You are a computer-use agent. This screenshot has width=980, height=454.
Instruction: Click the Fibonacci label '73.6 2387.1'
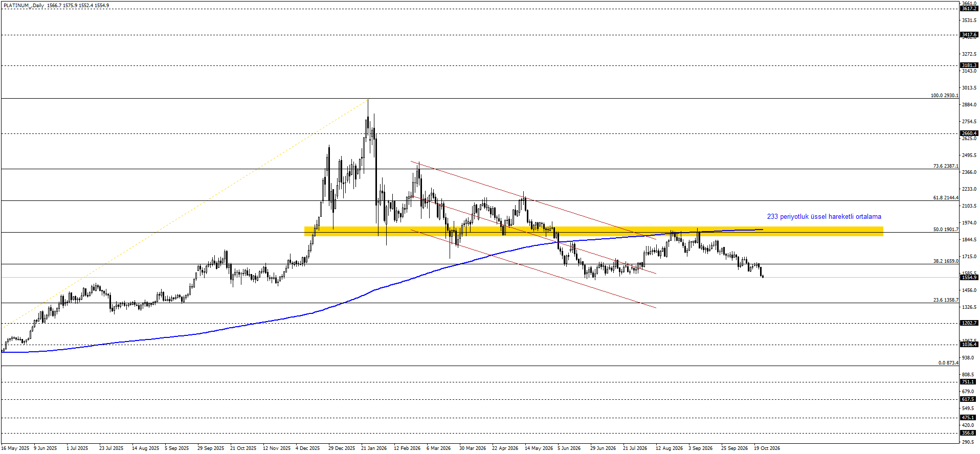(946, 166)
